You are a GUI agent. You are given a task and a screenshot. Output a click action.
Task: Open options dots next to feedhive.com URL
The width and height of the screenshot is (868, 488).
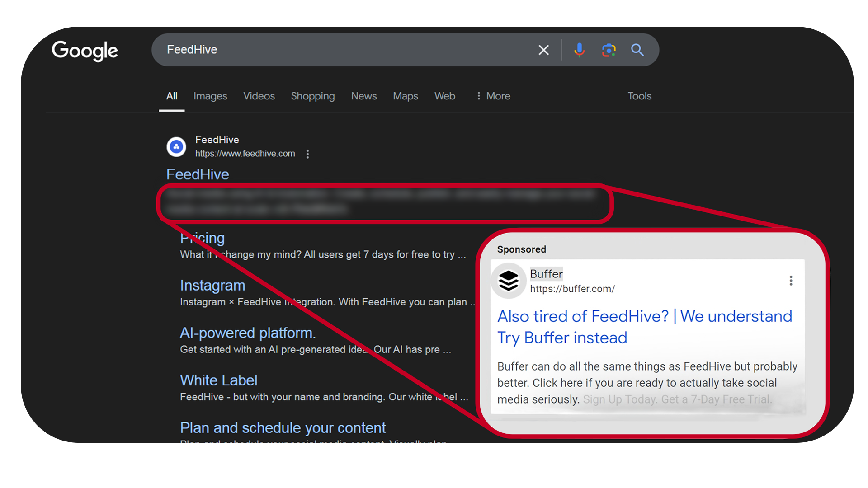pos(308,154)
